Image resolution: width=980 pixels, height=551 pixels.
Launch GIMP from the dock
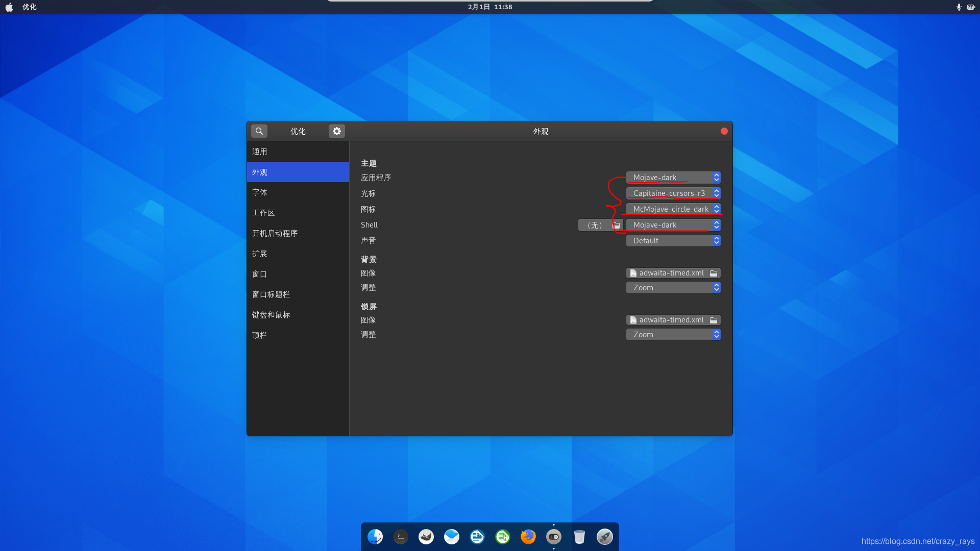[426, 537]
